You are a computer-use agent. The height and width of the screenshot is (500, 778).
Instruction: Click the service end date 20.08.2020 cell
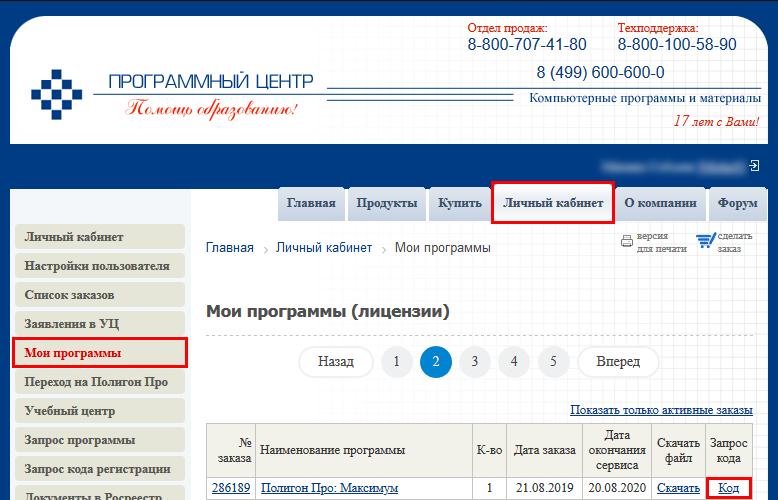(617, 488)
